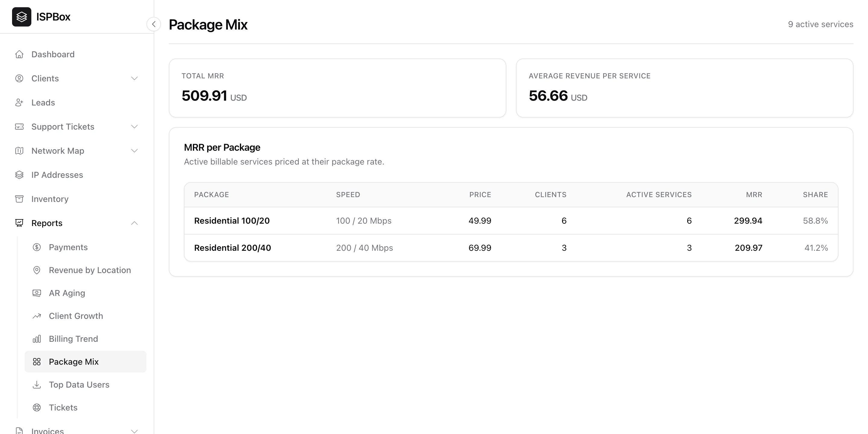Viewport: 868px width, 434px height.
Task: Open the Billing Trend report
Action: pyautogui.click(x=86, y=339)
